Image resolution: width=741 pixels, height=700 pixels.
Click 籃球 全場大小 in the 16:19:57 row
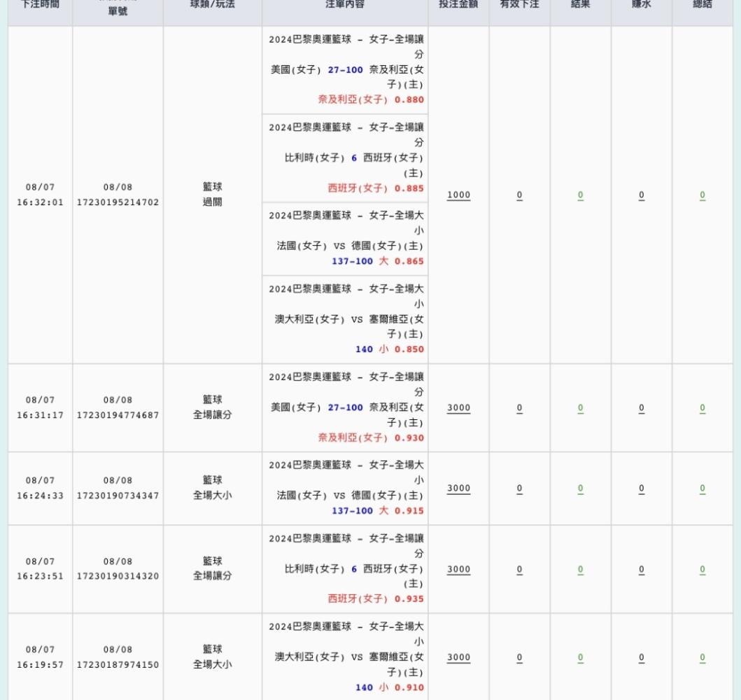(212, 657)
